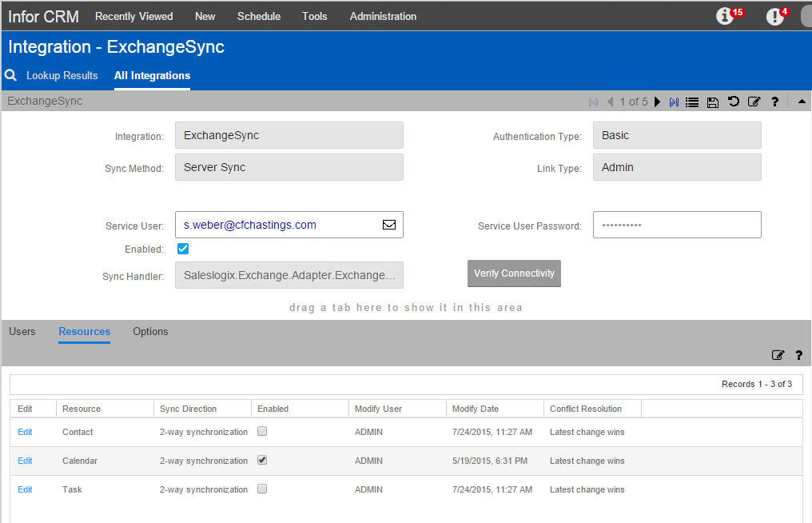Screen dimensions: 812x523
Task: Jump to the last record
Action: click(x=674, y=102)
